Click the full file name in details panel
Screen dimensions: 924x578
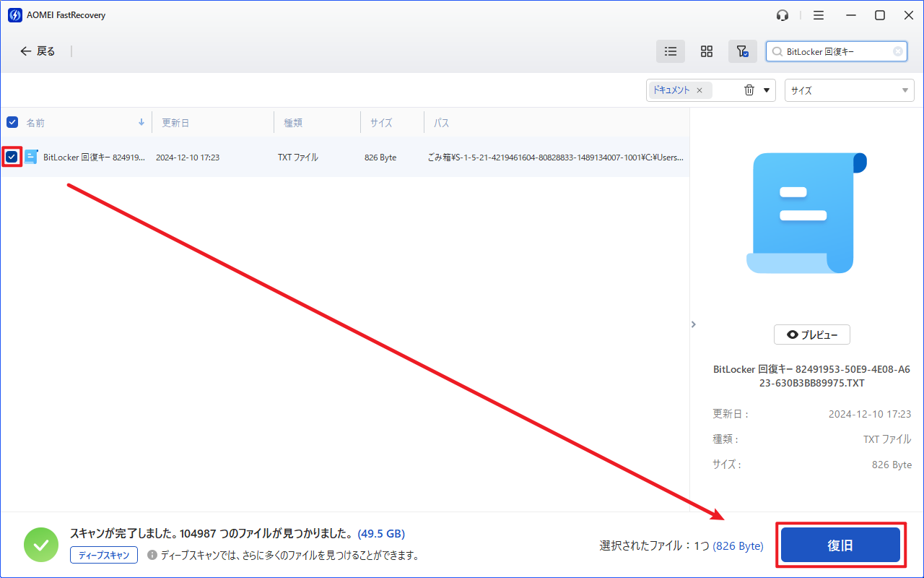point(812,376)
